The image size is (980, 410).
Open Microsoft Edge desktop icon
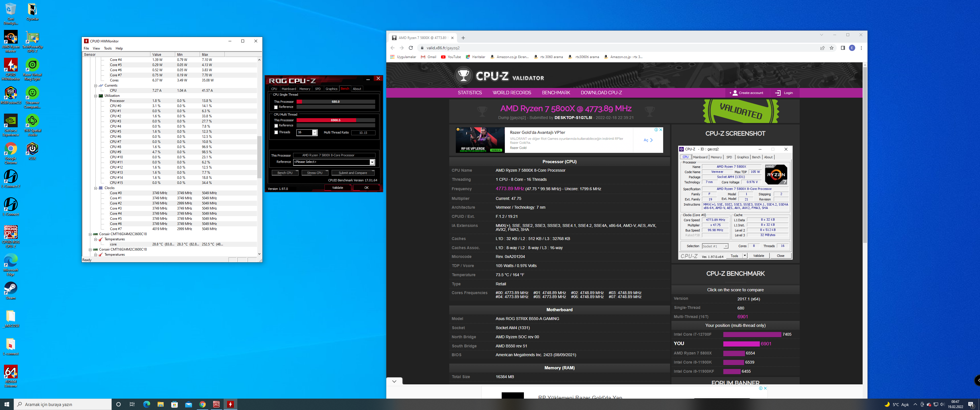point(11,265)
